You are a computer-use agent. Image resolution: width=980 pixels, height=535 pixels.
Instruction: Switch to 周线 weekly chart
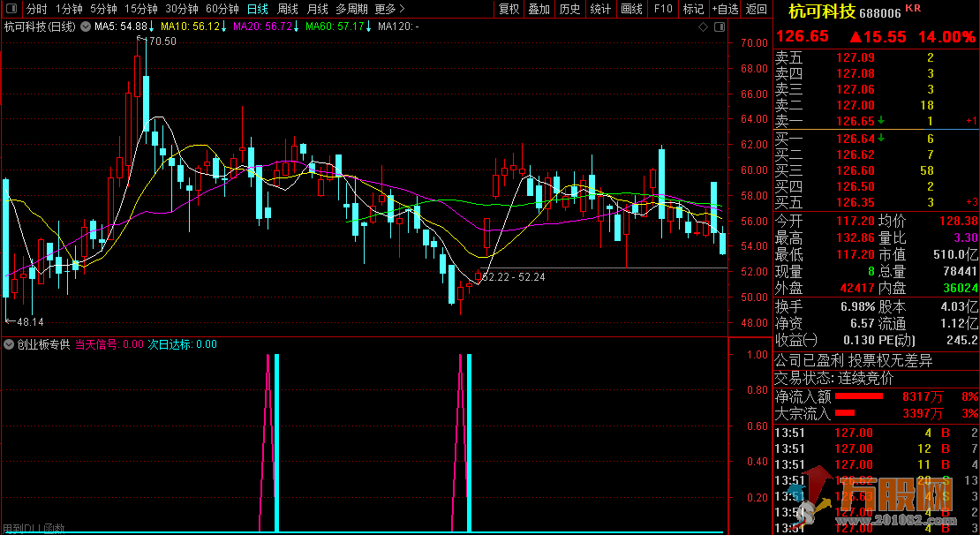click(x=288, y=9)
